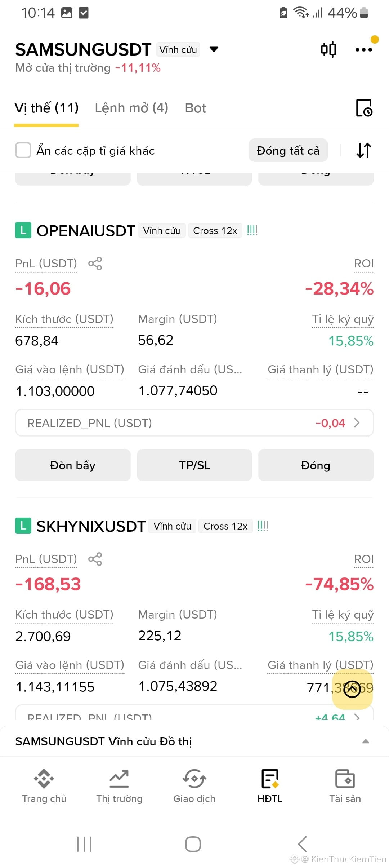Switch to Lệnh mở (4) tab

[x=131, y=108]
